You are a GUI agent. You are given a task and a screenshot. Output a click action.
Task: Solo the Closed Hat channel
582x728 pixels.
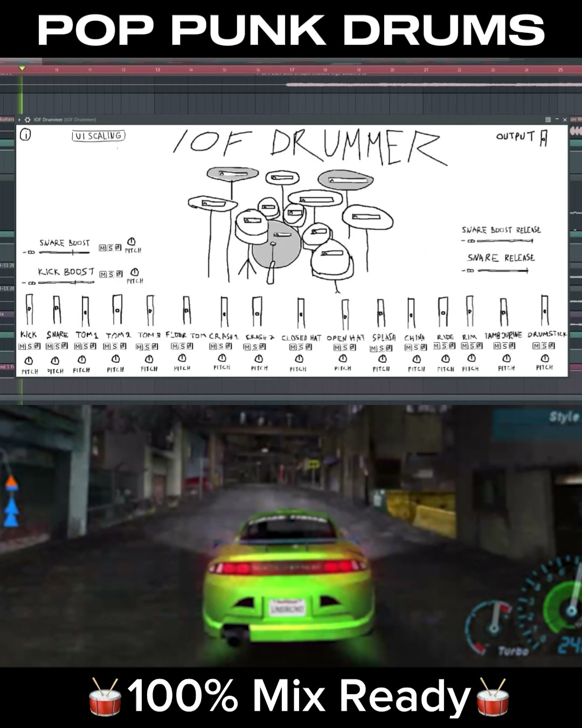tap(300, 347)
